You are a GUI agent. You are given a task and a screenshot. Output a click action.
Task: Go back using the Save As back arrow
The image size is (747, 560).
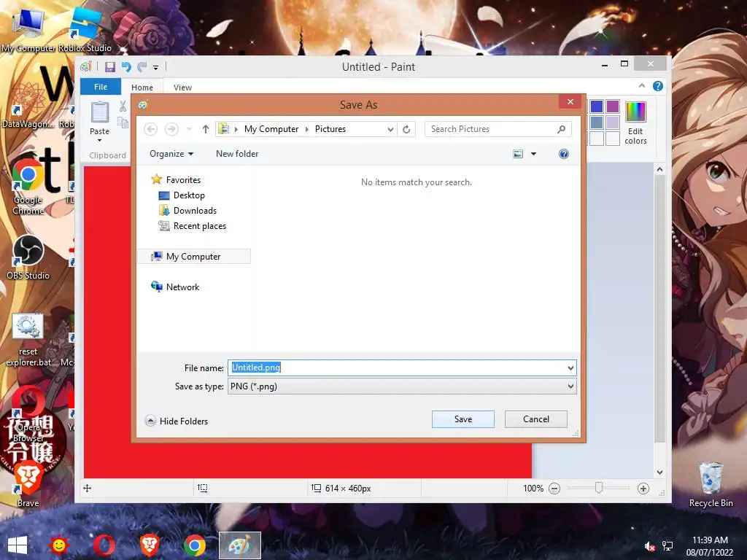[x=150, y=129]
